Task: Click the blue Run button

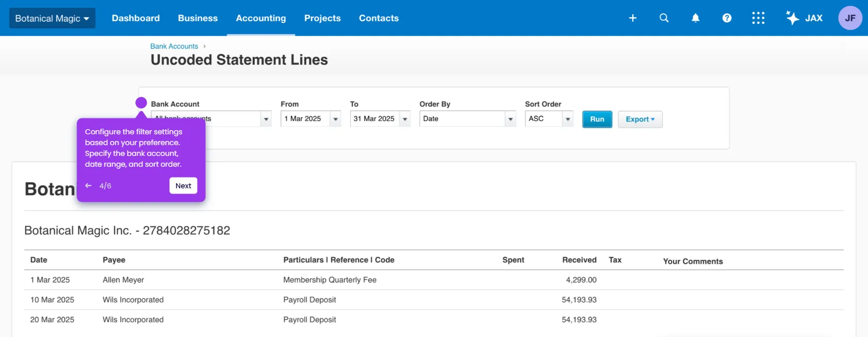Action: [597, 119]
